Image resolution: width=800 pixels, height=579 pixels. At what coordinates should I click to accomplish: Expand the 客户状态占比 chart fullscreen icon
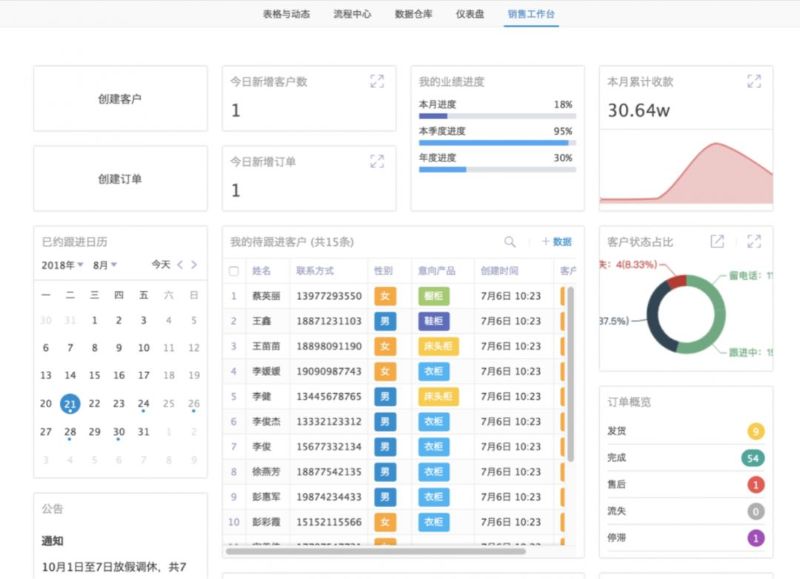pos(754,241)
